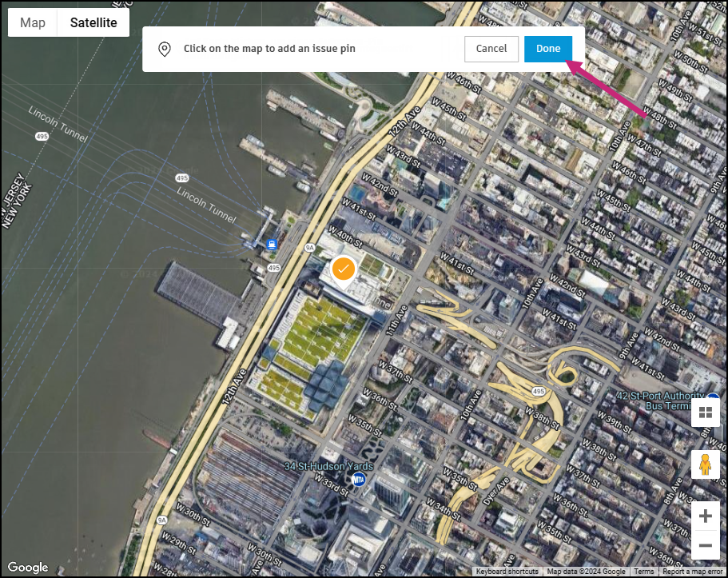
Task: Open the Keyboard shortcuts link
Action: [507, 572]
